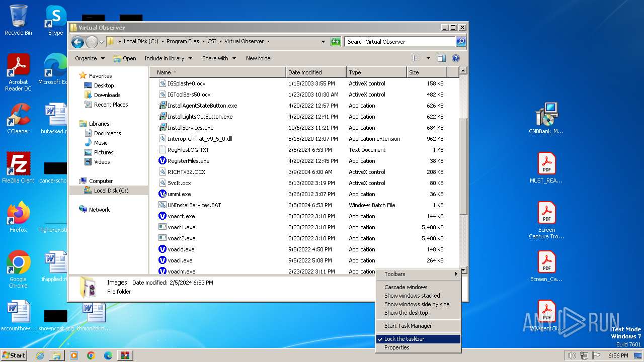Choose Show windows stacked
Image resolution: width=644 pixels, height=362 pixels.
(418, 296)
